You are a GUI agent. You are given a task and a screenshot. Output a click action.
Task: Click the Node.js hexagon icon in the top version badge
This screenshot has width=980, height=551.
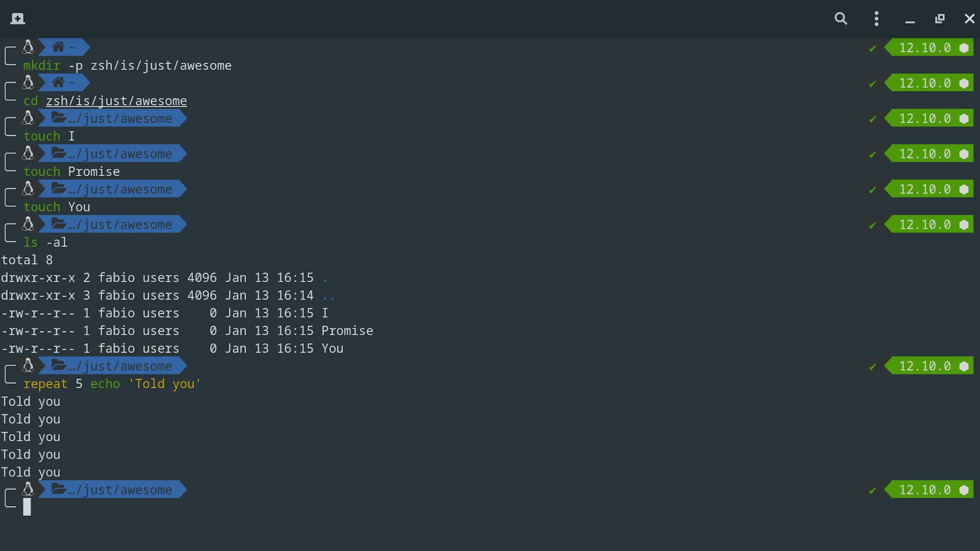(964, 47)
